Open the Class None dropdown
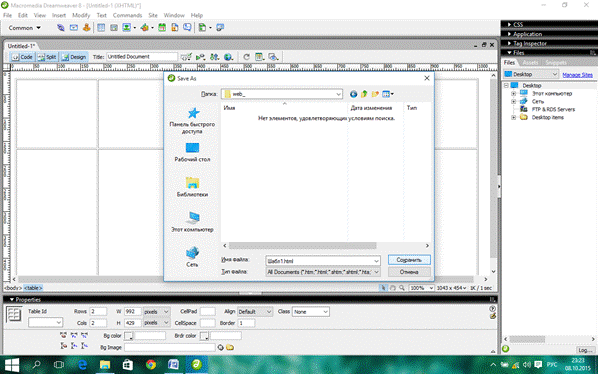The width and height of the screenshot is (598, 374). (x=310, y=312)
